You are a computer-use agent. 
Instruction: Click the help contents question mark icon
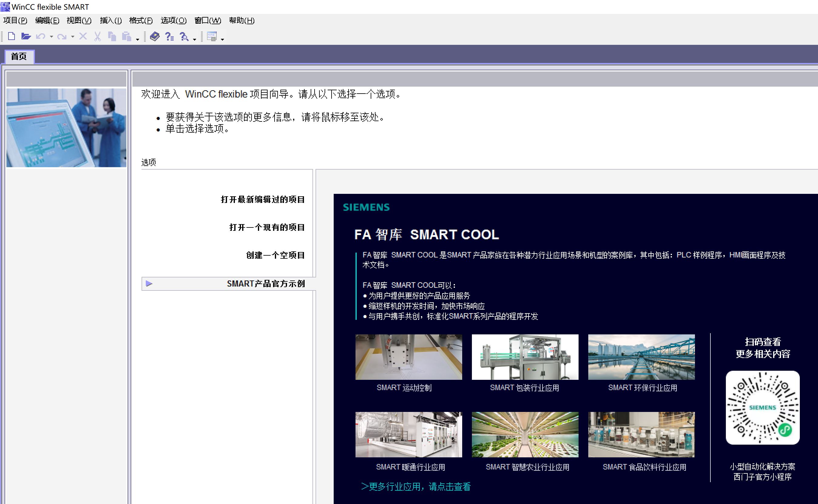169,36
